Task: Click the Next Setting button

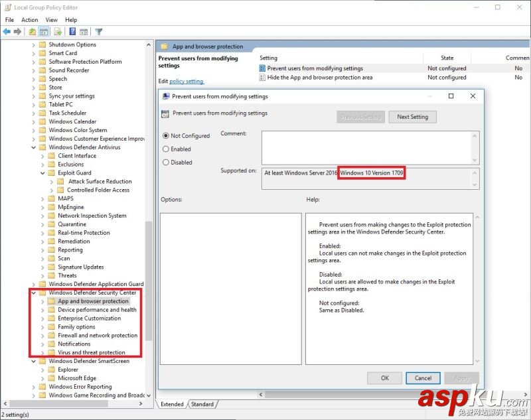Action: pos(412,117)
